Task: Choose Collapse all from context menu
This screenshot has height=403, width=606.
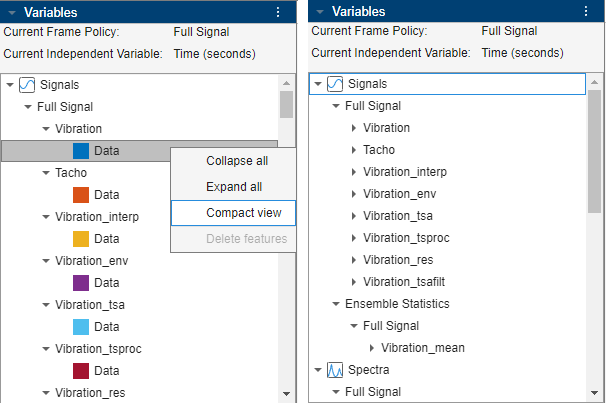Action: 237,161
